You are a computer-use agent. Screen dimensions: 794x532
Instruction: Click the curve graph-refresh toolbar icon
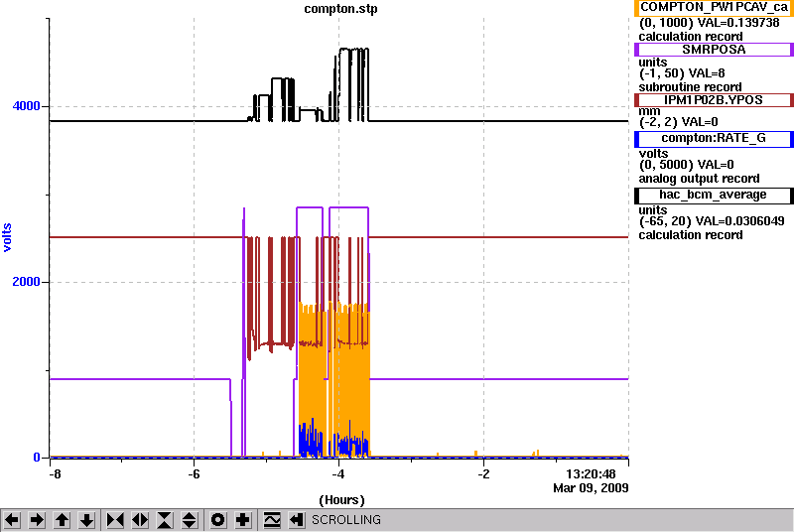[272, 520]
